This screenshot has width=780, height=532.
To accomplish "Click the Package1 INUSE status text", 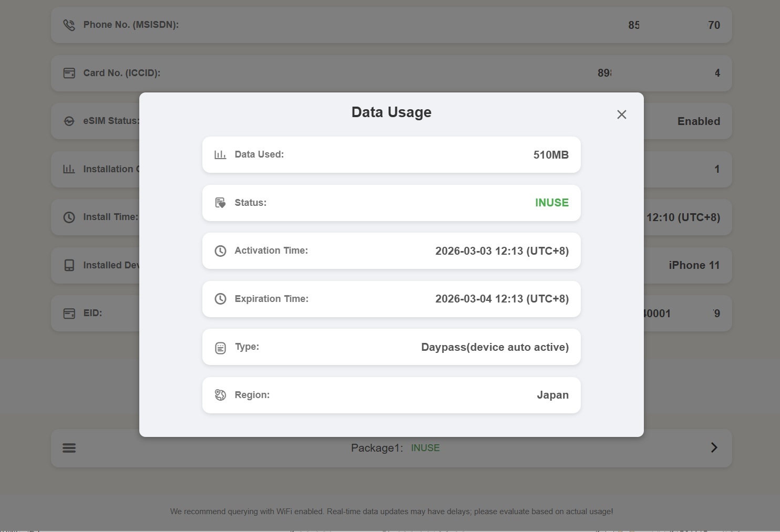I will (425, 448).
